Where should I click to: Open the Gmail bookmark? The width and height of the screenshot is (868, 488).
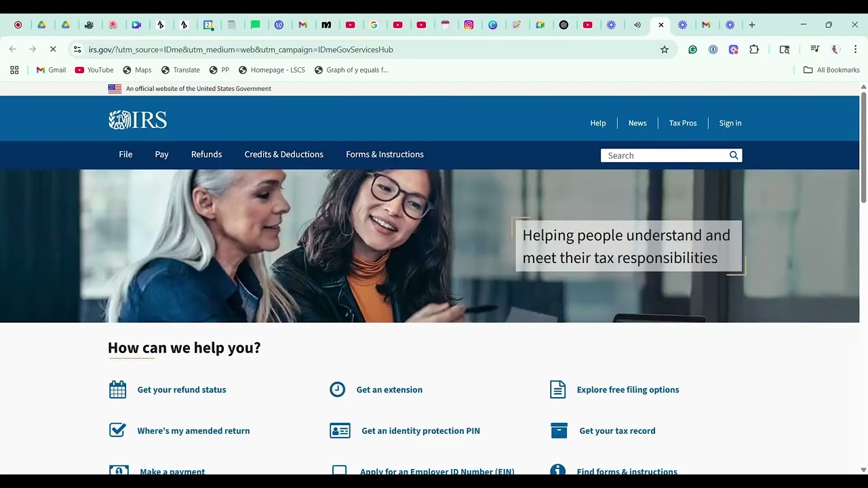point(51,70)
